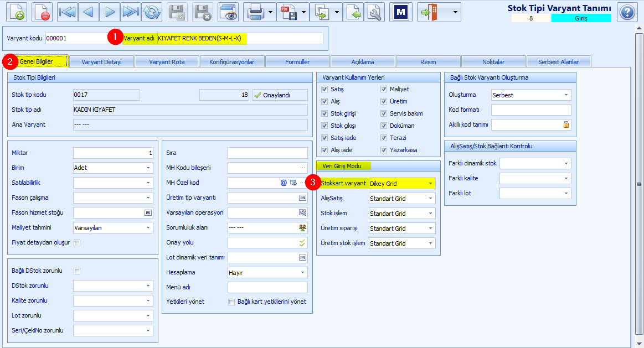Open the preview eye window icon

tap(228, 12)
